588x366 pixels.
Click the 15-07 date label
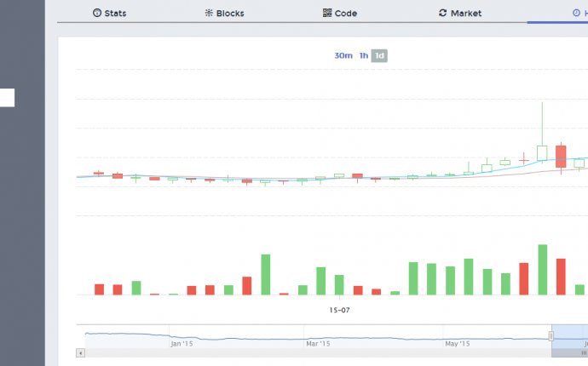click(x=339, y=310)
